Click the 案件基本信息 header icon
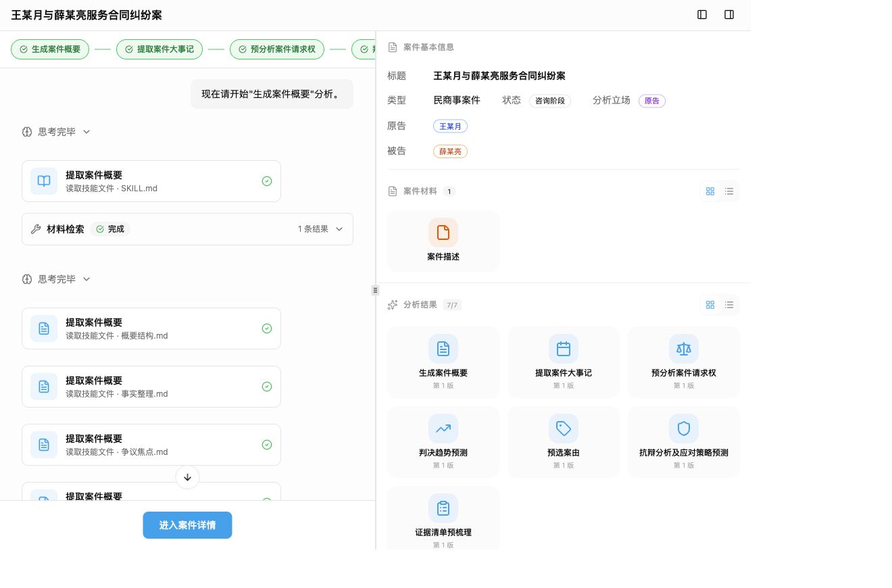This screenshot has height=588, width=892. (x=393, y=47)
